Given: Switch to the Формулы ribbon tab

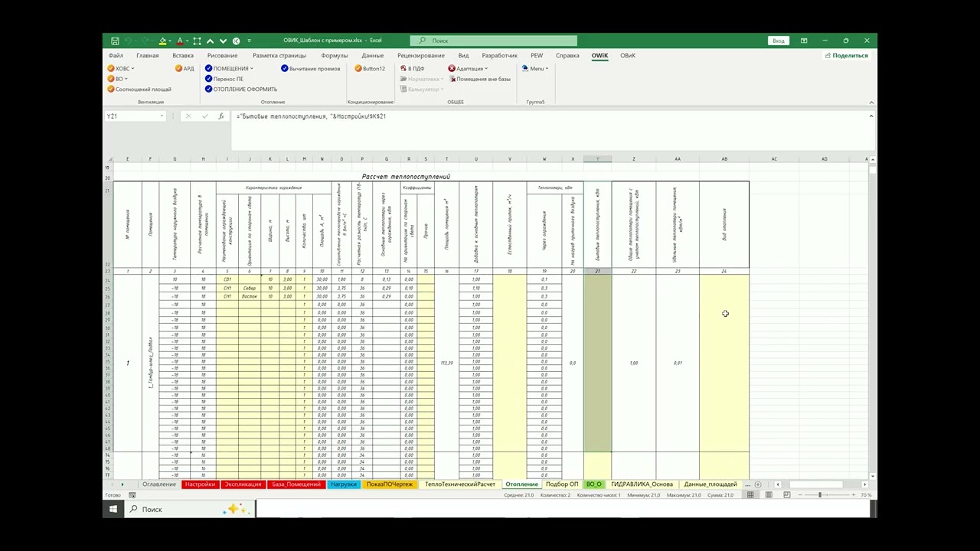Looking at the screenshot, I should 335,55.
